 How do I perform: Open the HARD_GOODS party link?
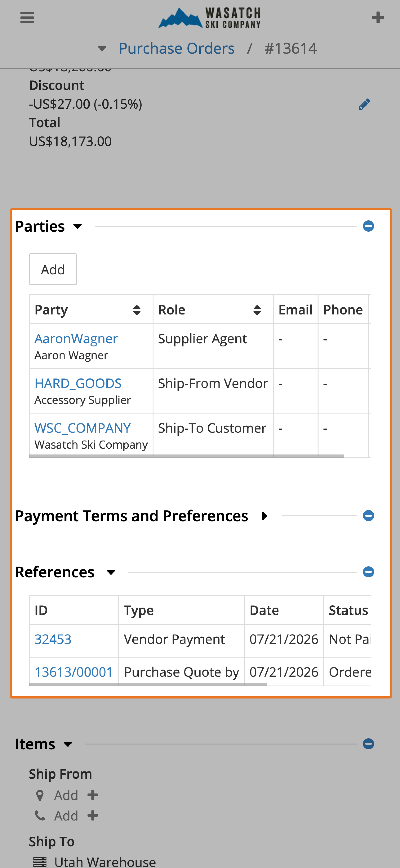click(78, 383)
